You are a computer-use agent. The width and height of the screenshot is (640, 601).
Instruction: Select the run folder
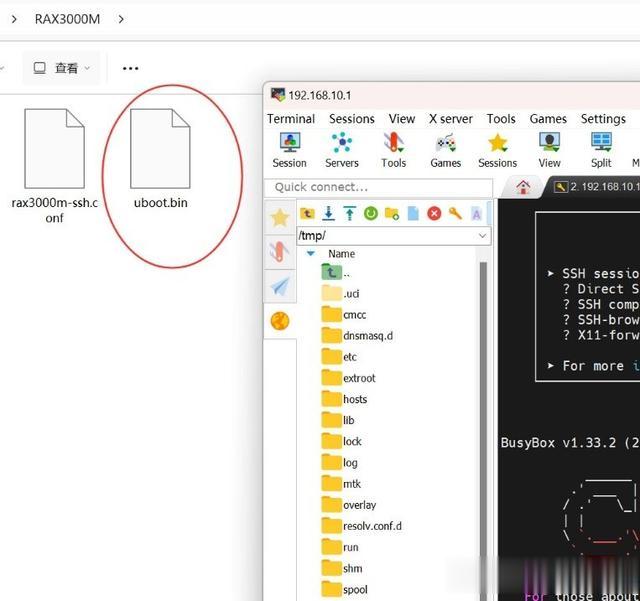tap(340, 547)
